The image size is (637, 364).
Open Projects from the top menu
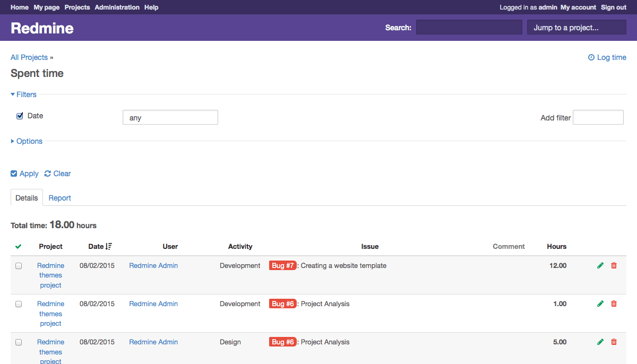78,7
